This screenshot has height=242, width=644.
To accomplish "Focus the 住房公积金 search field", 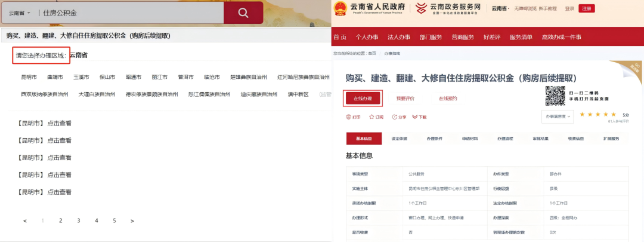I will point(131,13).
